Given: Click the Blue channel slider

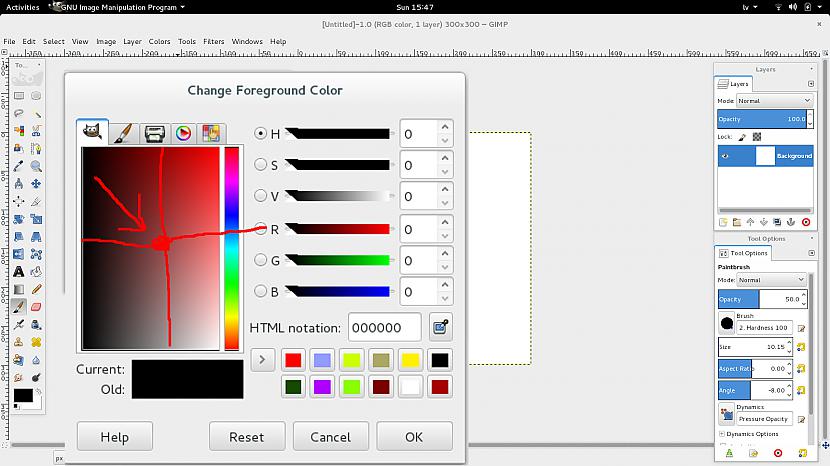Looking at the screenshot, I should pyautogui.click(x=339, y=291).
